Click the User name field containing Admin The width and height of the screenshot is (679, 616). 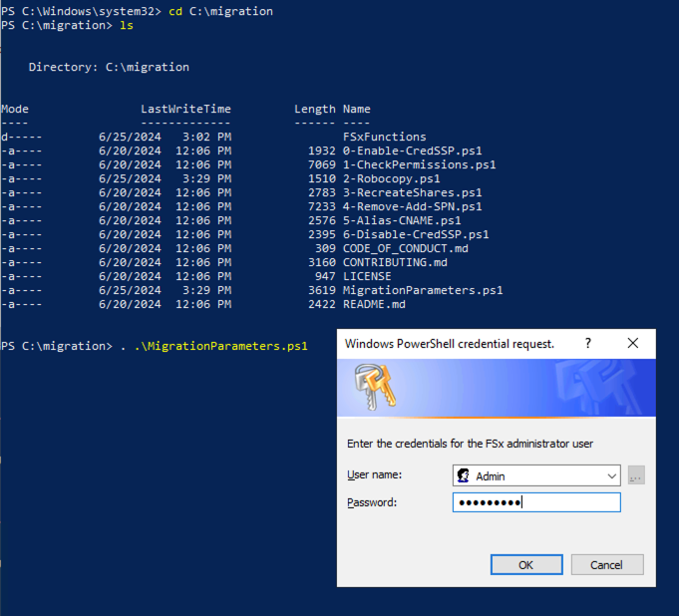pos(536,475)
